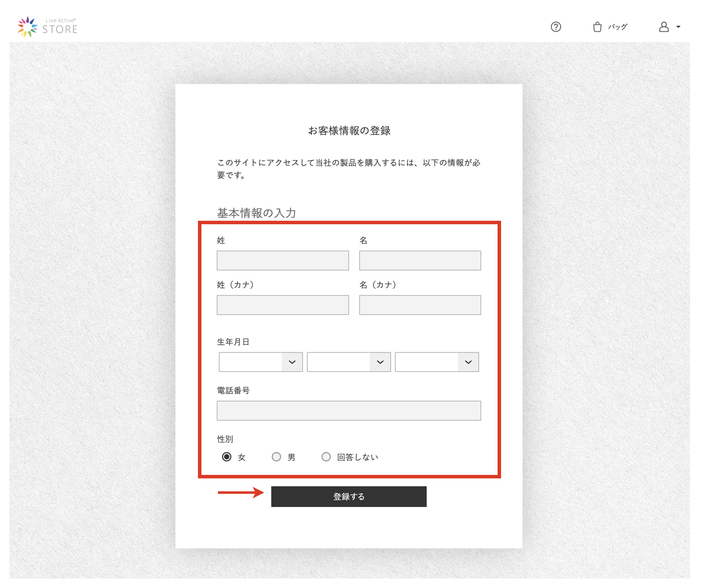The width and height of the screenshot is (701, 588).
Task: Click the 名（カナ） text field
Action: (x=420, y=305)
